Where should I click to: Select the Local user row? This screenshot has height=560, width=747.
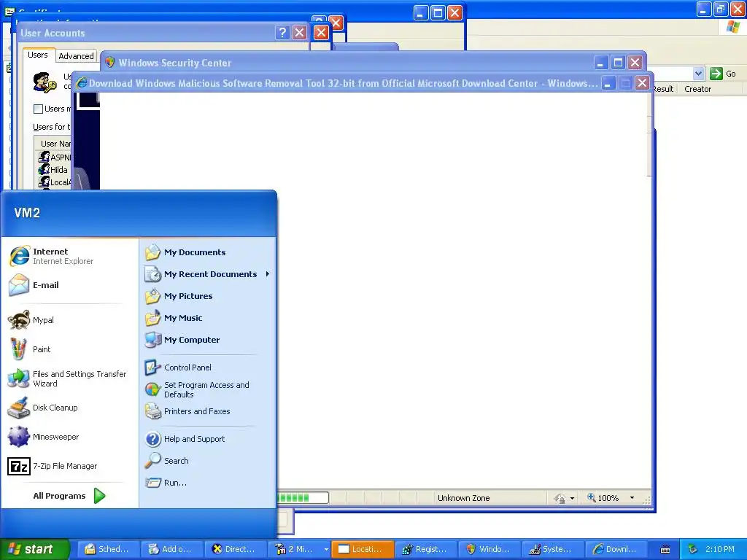coord(54,182)
